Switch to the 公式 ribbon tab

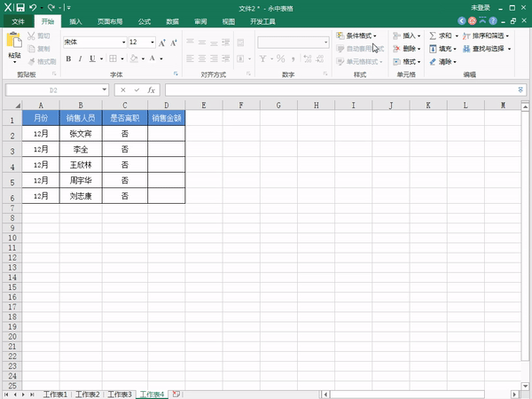pyautogui.click(x=145, y=21)
